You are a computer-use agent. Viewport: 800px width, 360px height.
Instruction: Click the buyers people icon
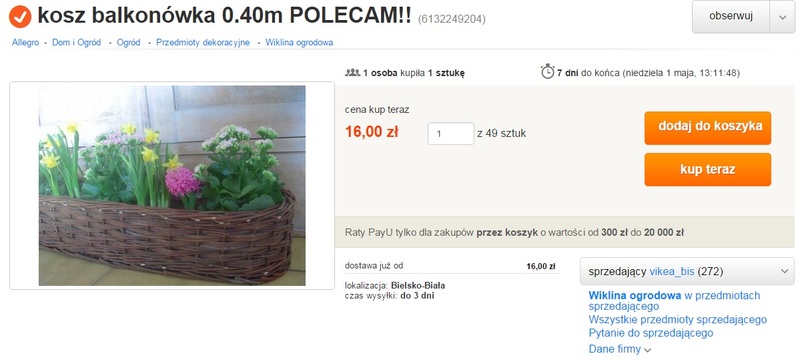(x=353, y=72)
